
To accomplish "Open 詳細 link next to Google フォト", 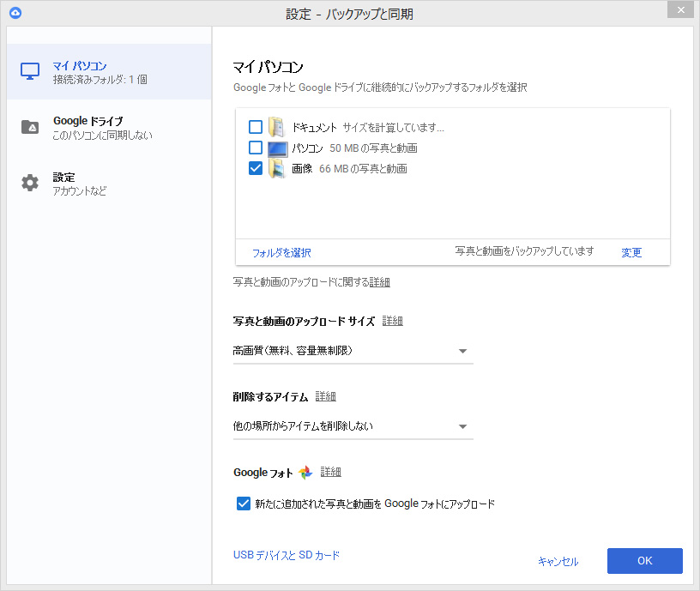I will [x=331, y=472].
